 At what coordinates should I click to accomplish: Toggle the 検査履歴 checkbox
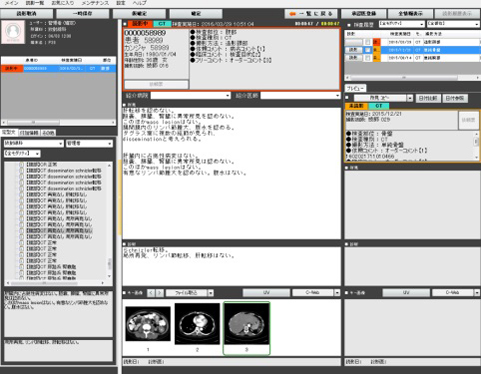349,25
